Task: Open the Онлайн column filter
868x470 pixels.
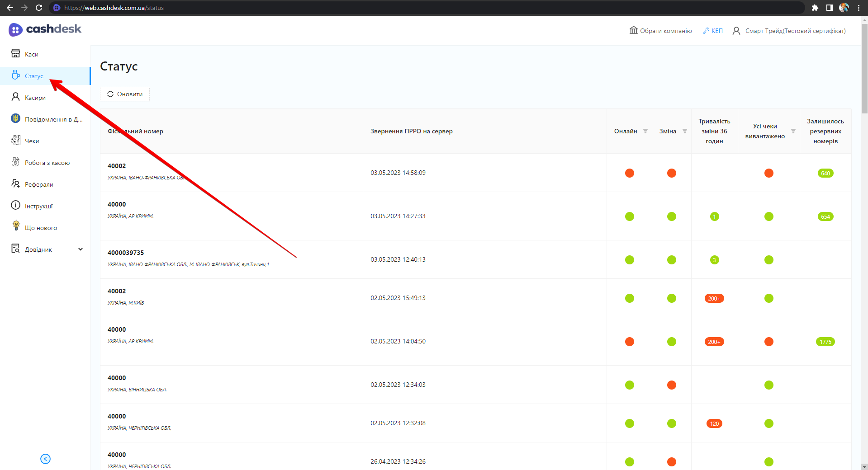Action: coord(645,131)
